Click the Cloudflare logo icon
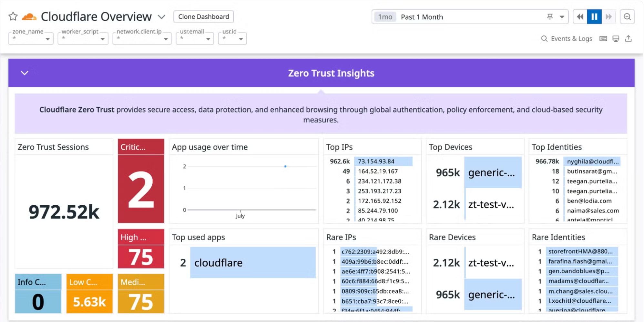The width and height of the screenshot is (644, 322). [x=29, y=17]
